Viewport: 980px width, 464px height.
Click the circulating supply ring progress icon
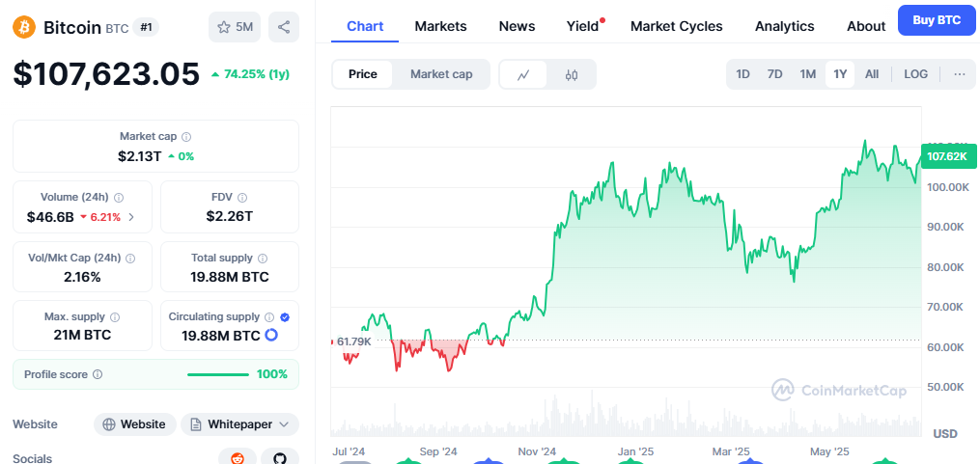271,336
